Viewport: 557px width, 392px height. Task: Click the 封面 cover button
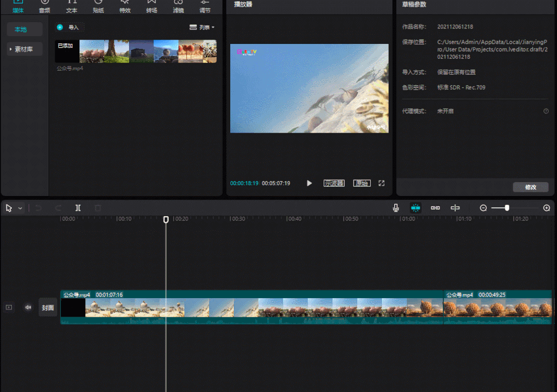[x=47, y=307]
